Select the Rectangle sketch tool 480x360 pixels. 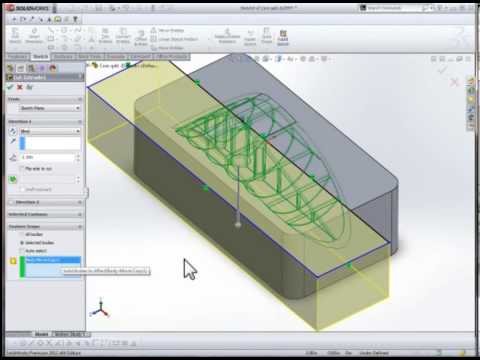tap(51, 39)
